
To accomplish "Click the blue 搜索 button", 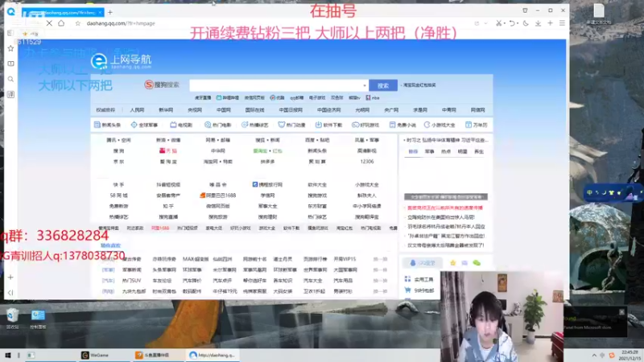I will click(383, 85).
